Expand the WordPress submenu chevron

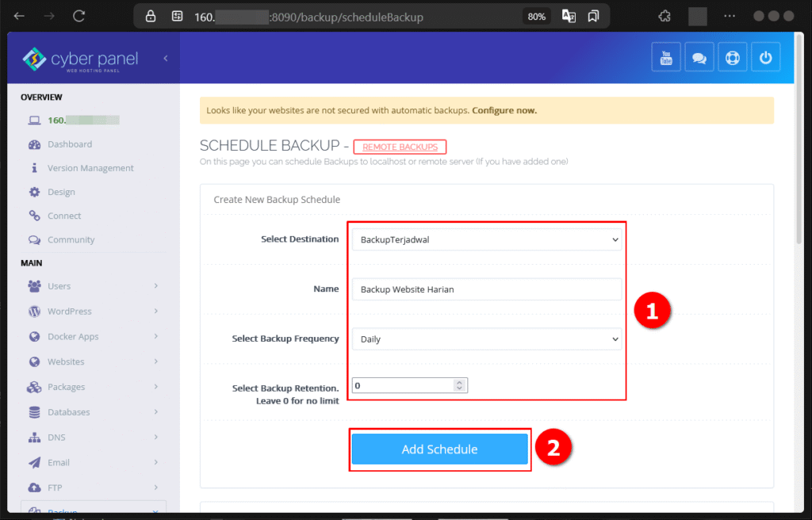[x=156, y=312]
